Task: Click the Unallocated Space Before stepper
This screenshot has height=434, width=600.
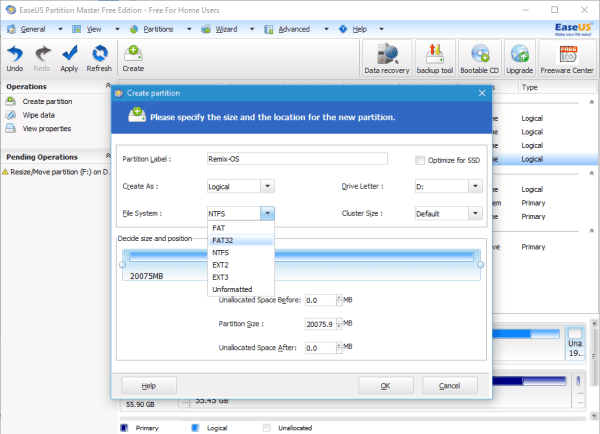Action: (x=339, y=300)
